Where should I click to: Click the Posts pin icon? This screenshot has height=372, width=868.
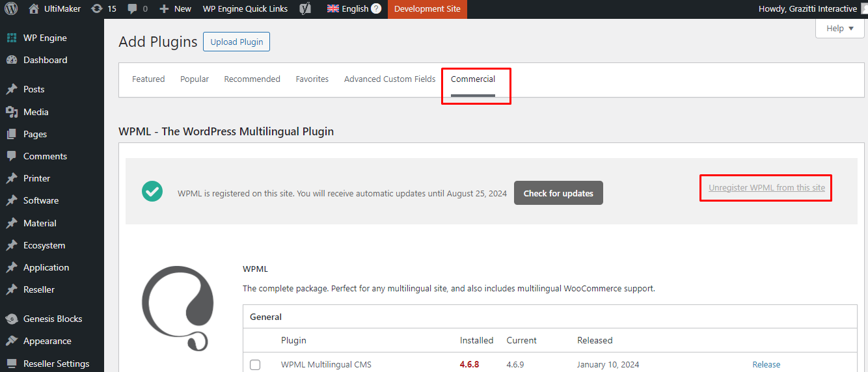pyautogui.click(x=12, y=89)
